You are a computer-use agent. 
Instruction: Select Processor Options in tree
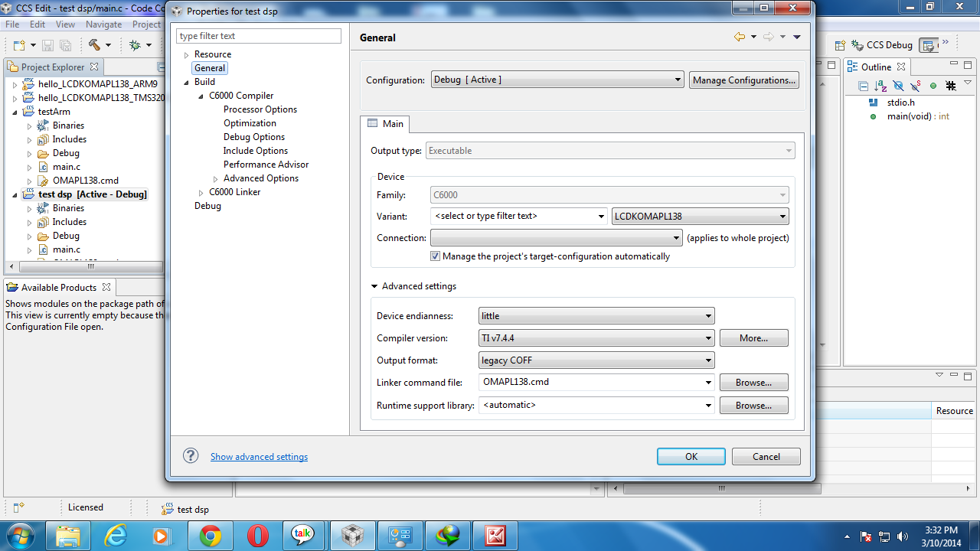(260, 109)
